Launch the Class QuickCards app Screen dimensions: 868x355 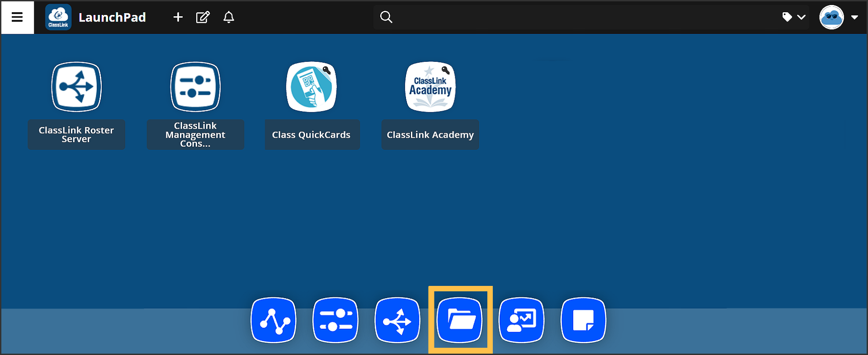(311, 87)
